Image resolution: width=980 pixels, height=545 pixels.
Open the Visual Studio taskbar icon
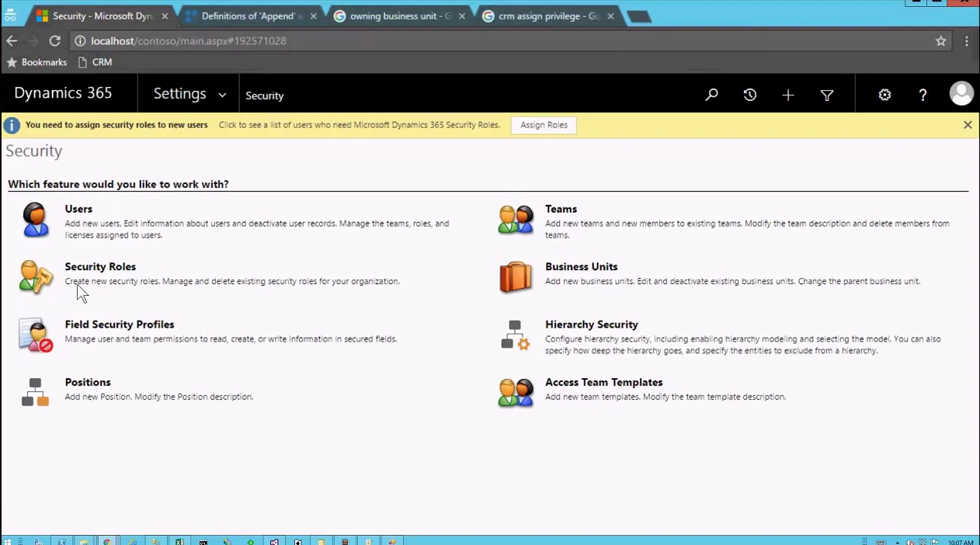274,540
